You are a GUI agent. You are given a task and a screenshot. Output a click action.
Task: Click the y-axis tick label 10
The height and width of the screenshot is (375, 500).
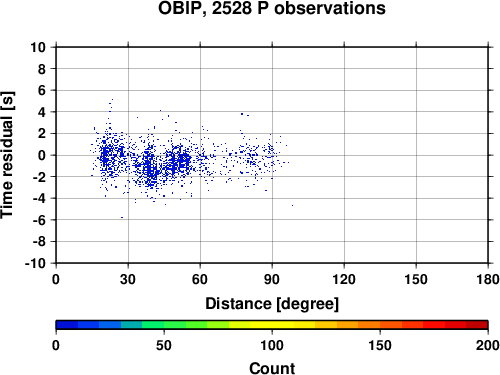(x=38, y=47)
